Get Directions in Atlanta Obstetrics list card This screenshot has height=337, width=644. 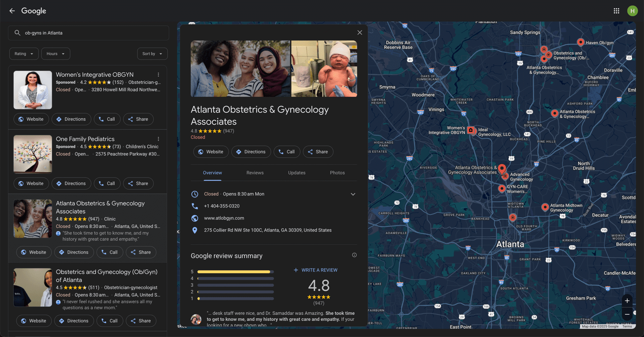[74, 252]
